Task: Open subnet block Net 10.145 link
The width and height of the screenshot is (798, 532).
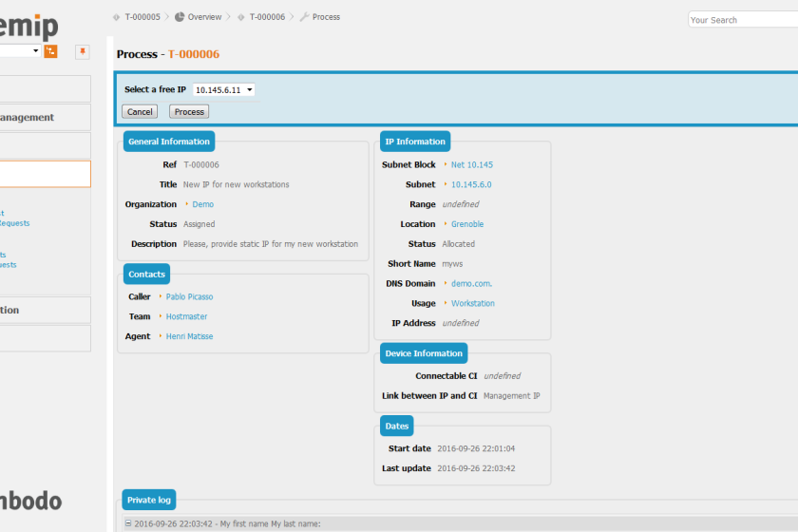Action: (x=472, y=165)
